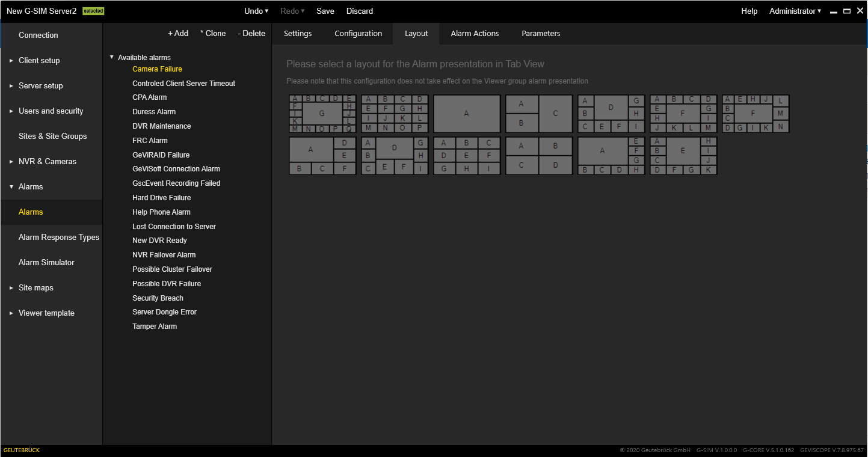
Task: Select the Camera Failure alarm
Action: click(x=157, y=69)
